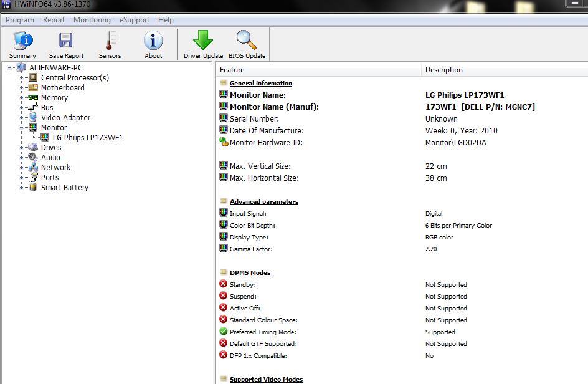
Task: Click the About info icon
Action: pyautogui.click(x=153, y=40)
